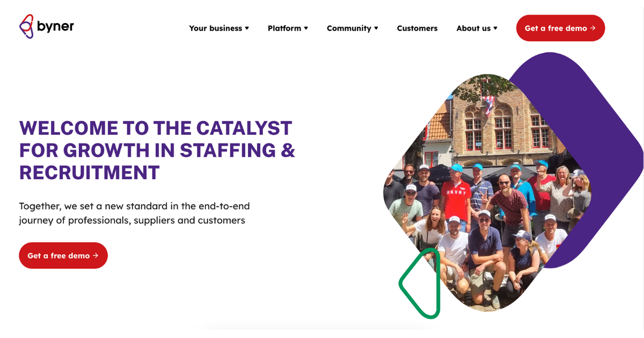Select the arrow icon inside the top demo button

click(592, 28)
